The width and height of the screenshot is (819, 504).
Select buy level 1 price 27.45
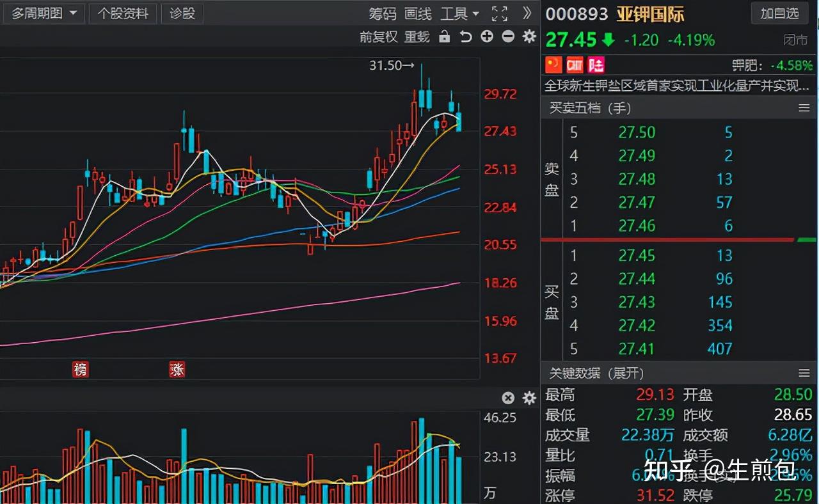[x=637, y=255]
